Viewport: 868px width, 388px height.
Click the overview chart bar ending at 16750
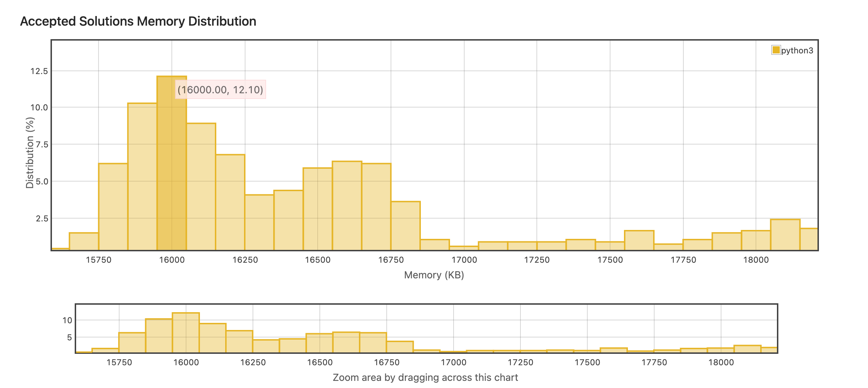pos(373,342)
